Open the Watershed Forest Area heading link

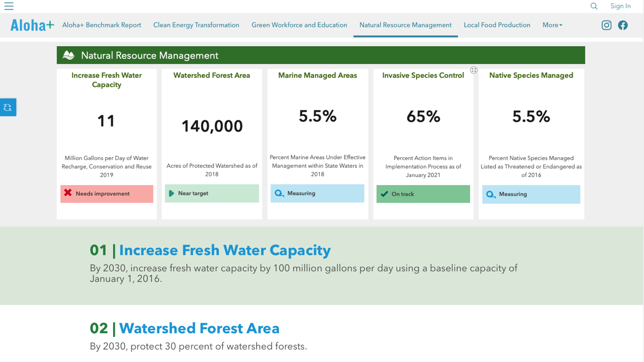pos(200,328)
